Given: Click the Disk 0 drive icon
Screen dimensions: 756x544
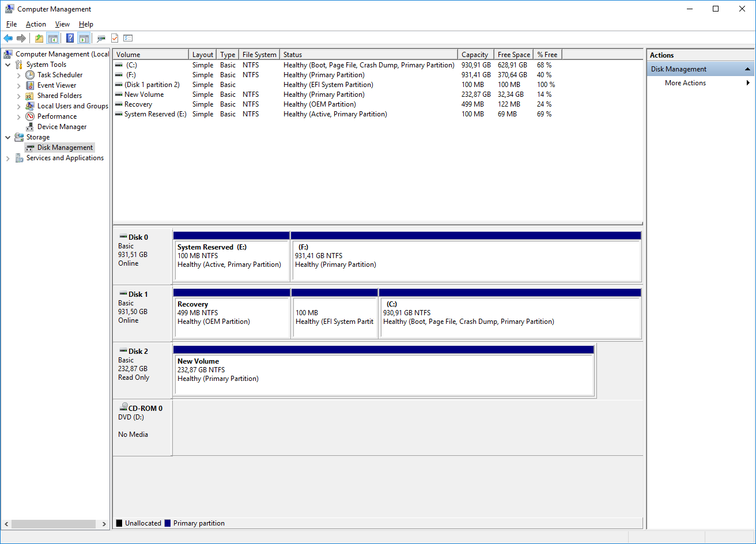Looking at the screenshot, I should [x=123, y=237].
